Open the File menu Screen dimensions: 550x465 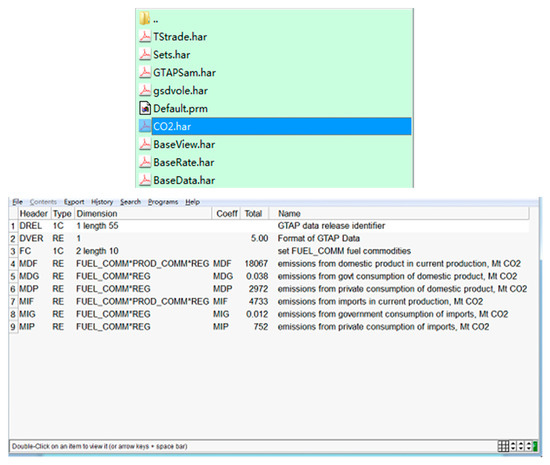tap(18, 202)
